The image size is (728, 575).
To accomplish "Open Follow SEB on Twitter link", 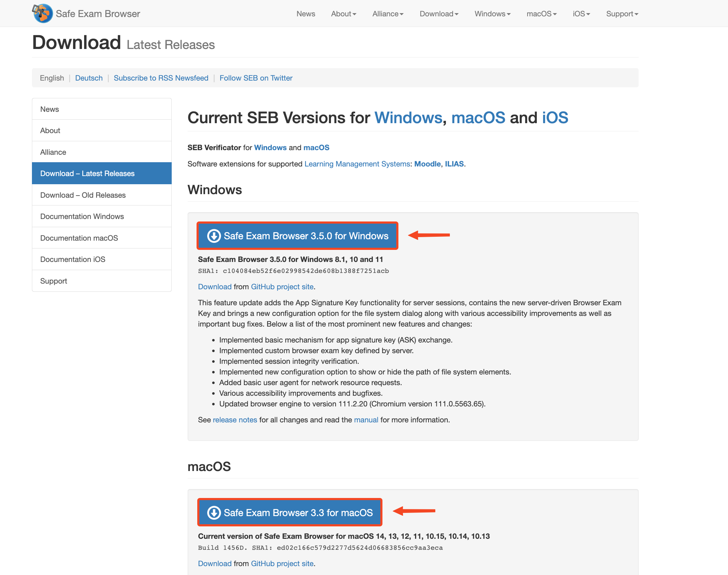I will tap(256, 78).
